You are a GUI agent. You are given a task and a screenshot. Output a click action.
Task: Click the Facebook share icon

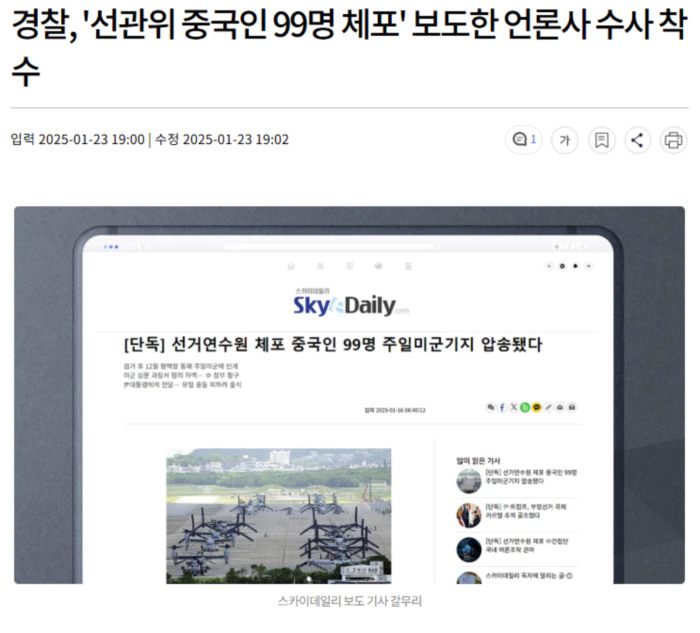(502, 408)
